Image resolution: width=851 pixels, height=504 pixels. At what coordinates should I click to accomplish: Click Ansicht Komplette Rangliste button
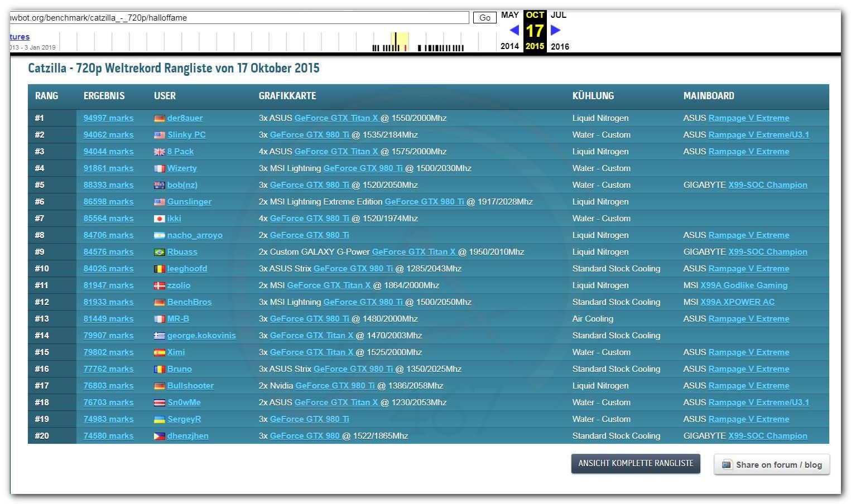coord(636,463)
